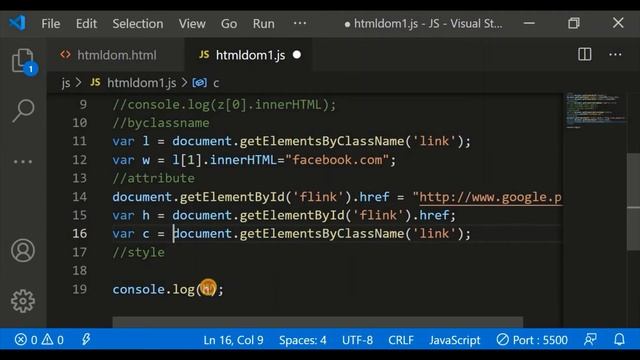Click the htmldom1.js breadcrumb item

[141, 83]
